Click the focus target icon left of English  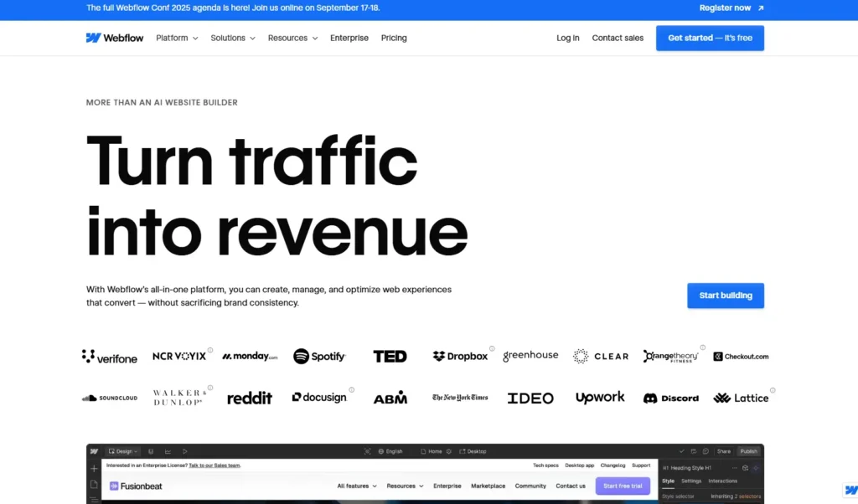tap(367, 451)
